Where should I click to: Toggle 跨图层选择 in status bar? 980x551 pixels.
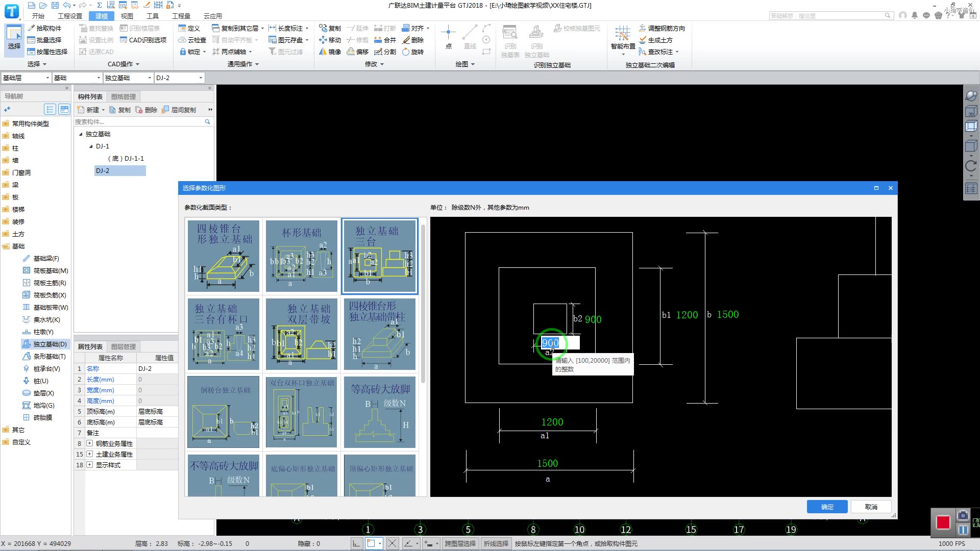460,544
